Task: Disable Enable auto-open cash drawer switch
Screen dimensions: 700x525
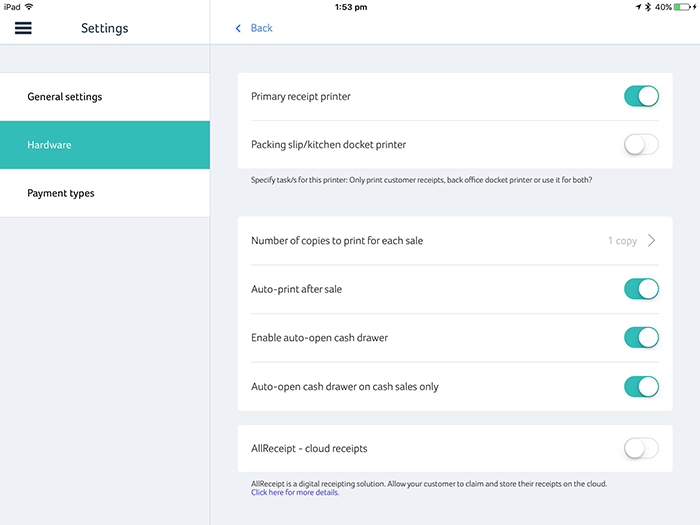Action: coord(641,338)
